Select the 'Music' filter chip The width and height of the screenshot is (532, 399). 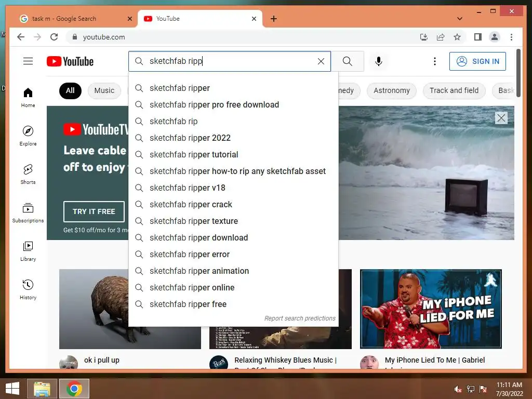(x=104, y=90)
